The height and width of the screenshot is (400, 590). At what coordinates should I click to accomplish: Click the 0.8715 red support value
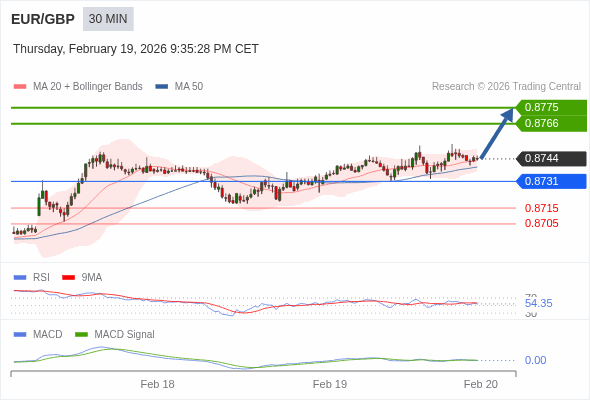[x=541, y=208]
